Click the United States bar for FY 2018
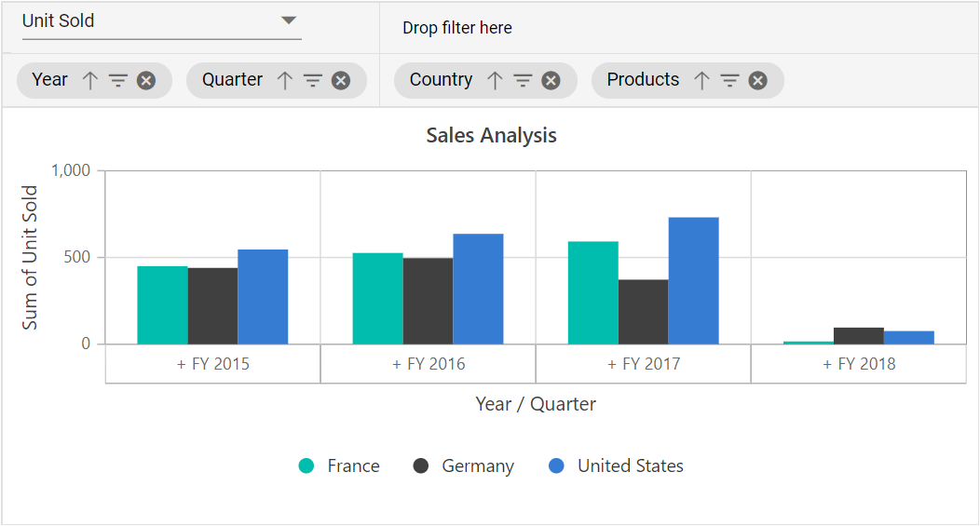980x526 pixels. pyautogui.click(x=909, y=337)
